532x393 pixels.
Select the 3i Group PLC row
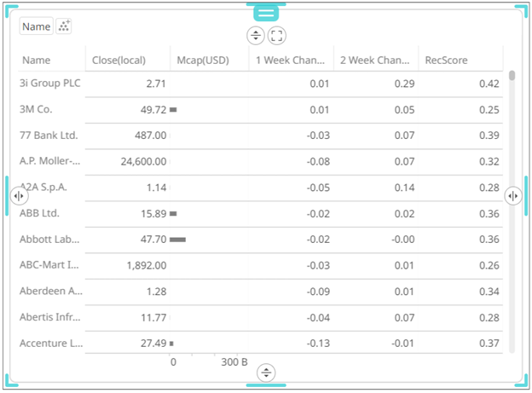pyautogui.click(x=49, y=84)
